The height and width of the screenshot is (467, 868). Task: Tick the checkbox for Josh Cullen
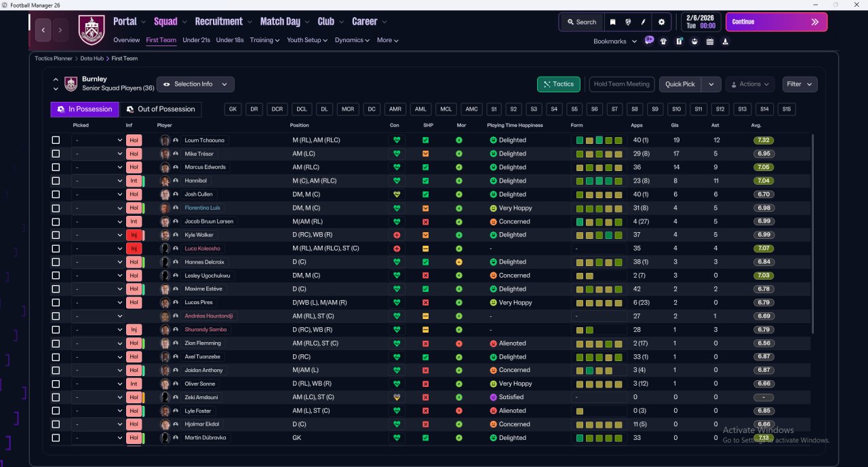pyautogui.click(x=56, y=194)
